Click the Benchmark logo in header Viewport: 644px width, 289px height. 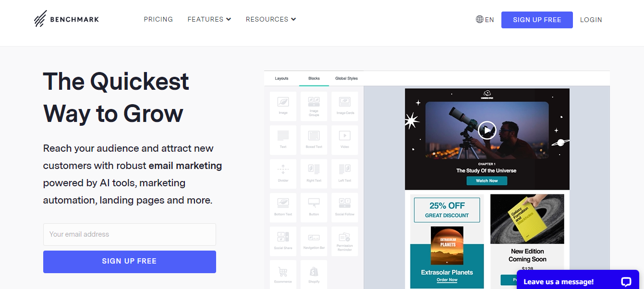point(66,19)
